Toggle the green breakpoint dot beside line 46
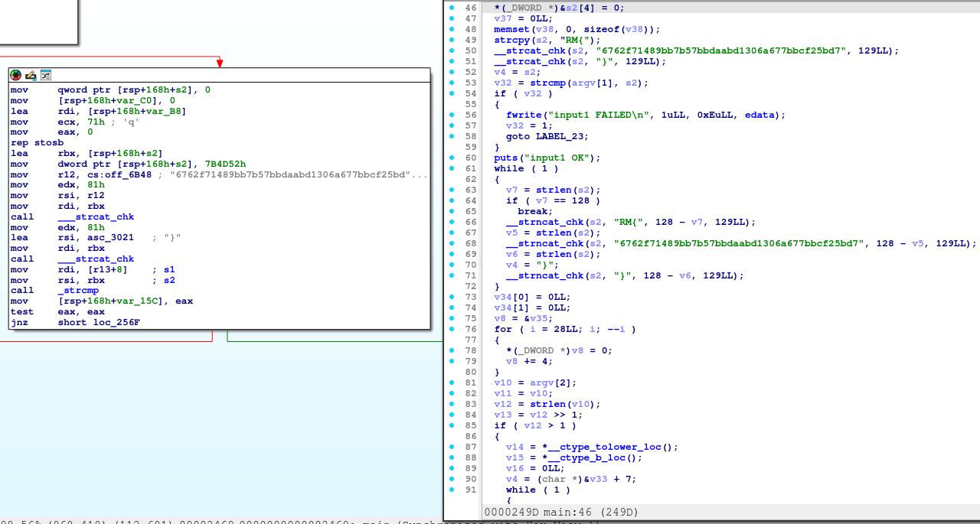This screenshot has height=524, width=980. point(452,8)
